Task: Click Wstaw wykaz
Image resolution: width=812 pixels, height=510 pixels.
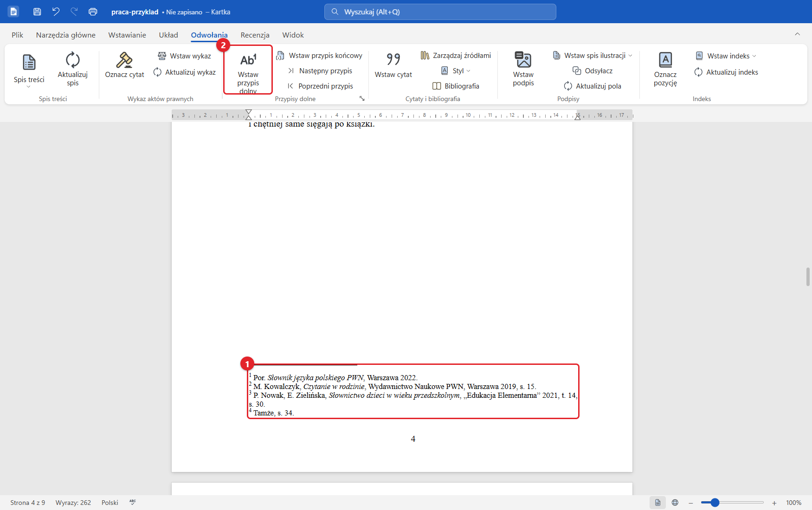Action: (x=185, y=56)
